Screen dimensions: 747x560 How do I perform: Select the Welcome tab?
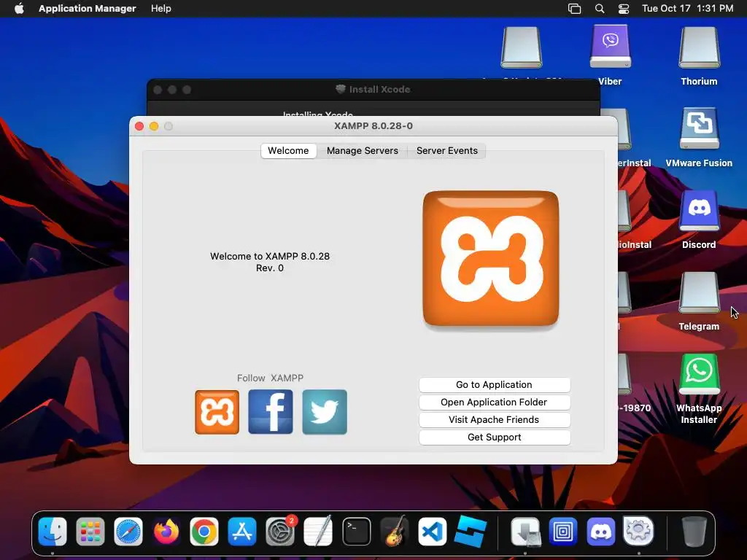288,150
